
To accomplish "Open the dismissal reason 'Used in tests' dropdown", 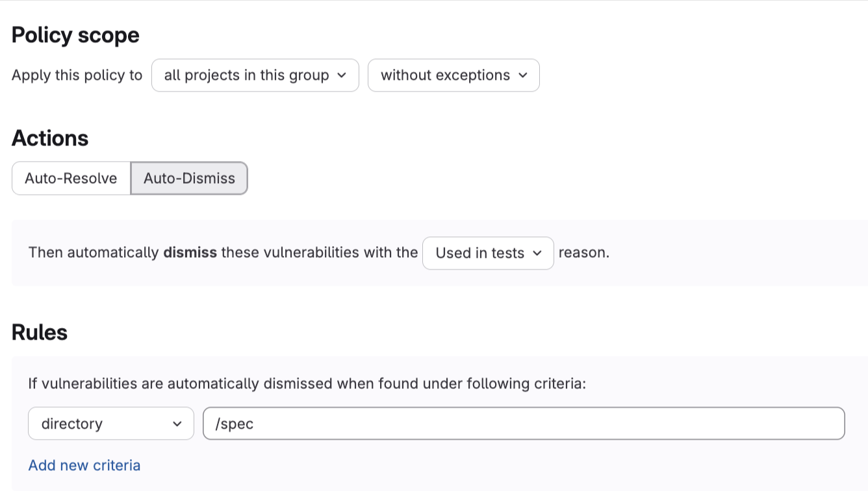I will tap(488, 253).
